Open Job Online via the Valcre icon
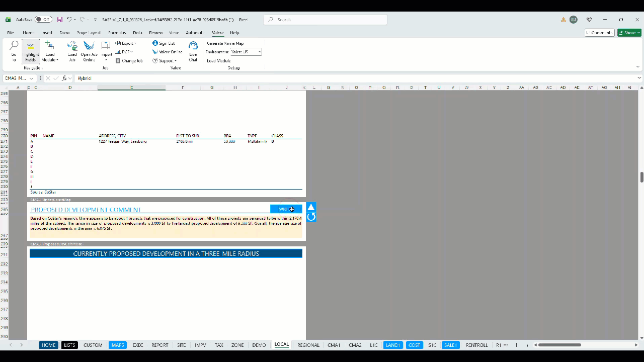Viewport: 644px width, 362px height. coord(89,46)
